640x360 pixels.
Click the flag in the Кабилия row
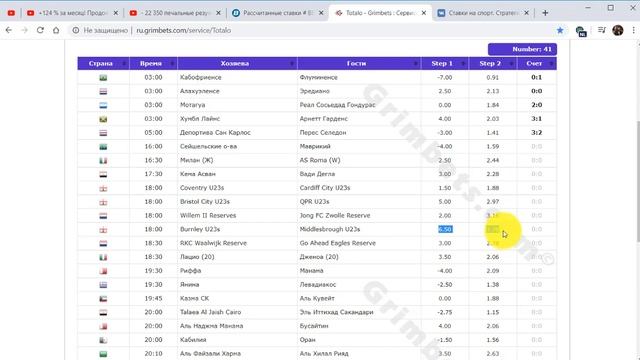[x=103, y=340]
